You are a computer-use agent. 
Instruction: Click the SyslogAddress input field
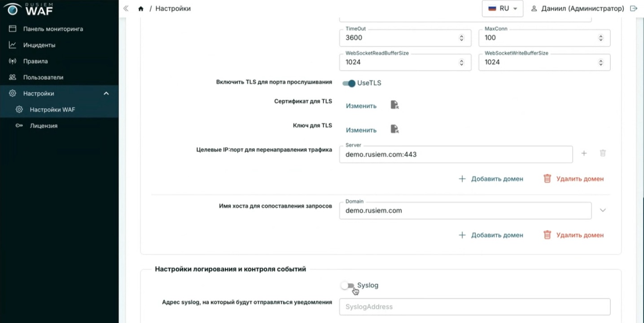474,307
